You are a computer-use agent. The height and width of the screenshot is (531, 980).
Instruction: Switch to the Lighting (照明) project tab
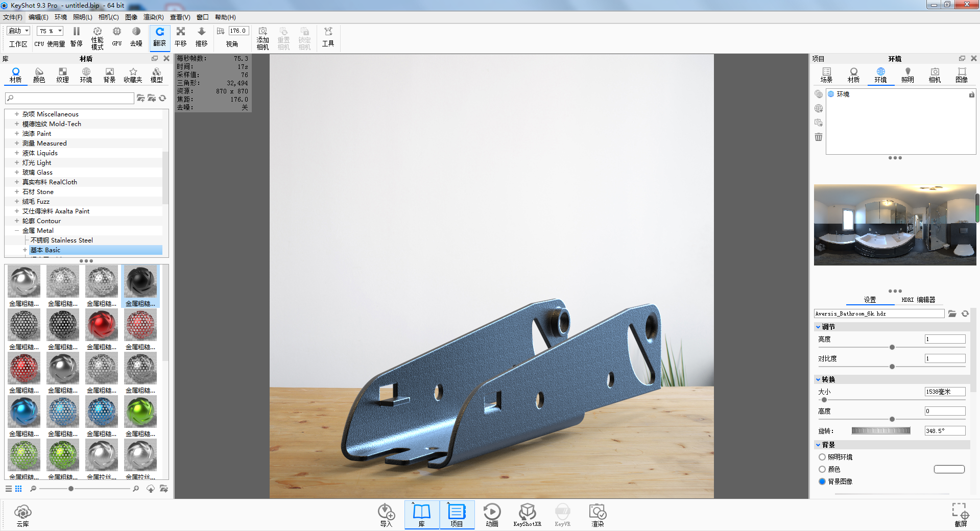[907, 75]
